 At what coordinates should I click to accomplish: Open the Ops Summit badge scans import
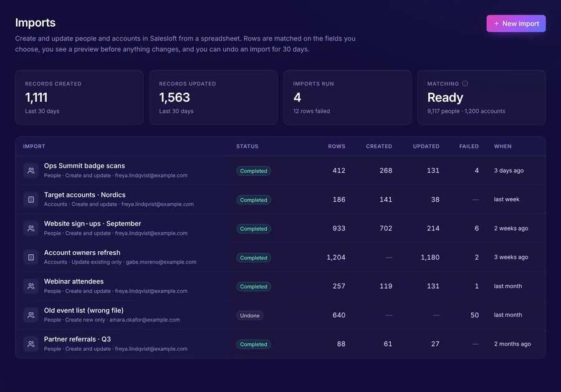tap(280, 171)
